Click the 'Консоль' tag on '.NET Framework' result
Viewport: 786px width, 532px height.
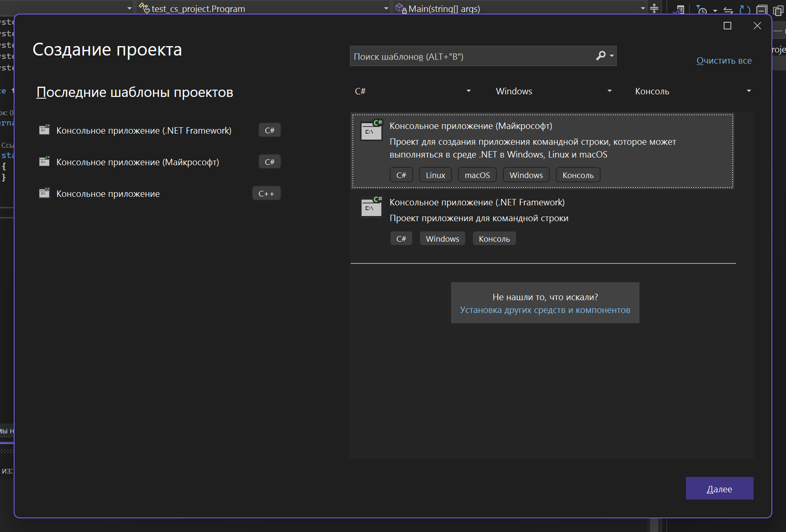tap(494, 239)
